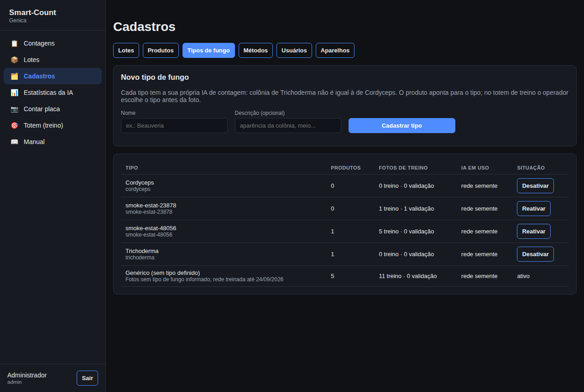Open the Contagens clipboard icon

[x=15, y=43]
